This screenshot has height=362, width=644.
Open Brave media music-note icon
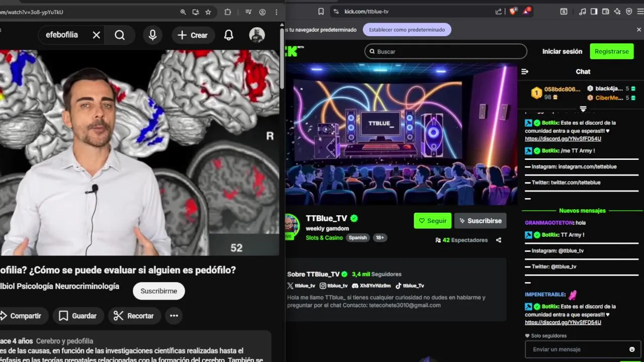pos(583,12)
